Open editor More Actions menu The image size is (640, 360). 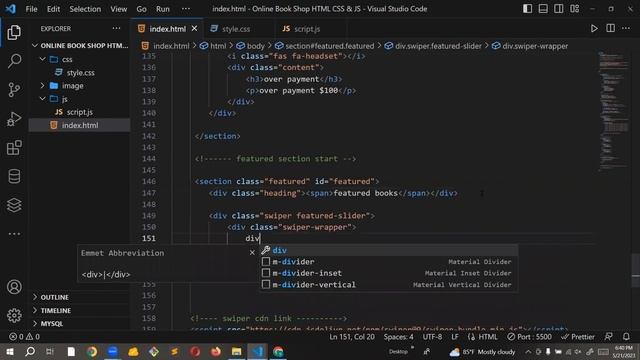click(626, 28)
